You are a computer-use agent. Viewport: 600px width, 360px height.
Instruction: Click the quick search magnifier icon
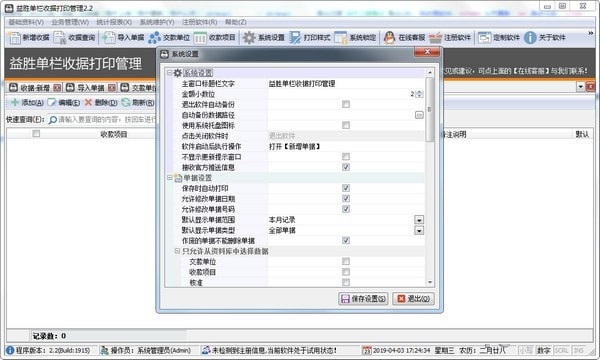click(x=53, y=120)
